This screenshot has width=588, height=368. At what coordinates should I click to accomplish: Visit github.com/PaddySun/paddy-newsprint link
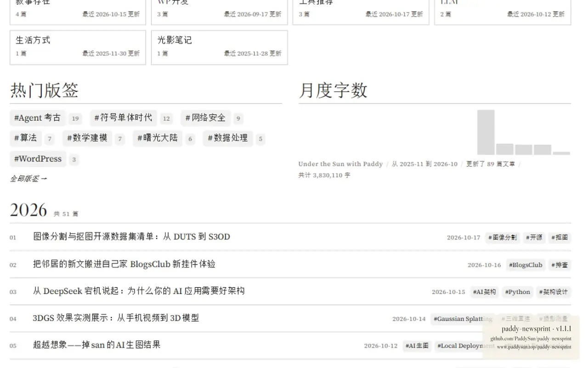(x=531, y=339)
